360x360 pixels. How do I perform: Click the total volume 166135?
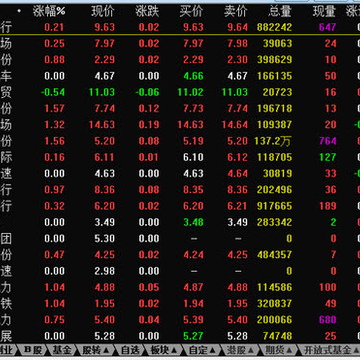(274, 76)
